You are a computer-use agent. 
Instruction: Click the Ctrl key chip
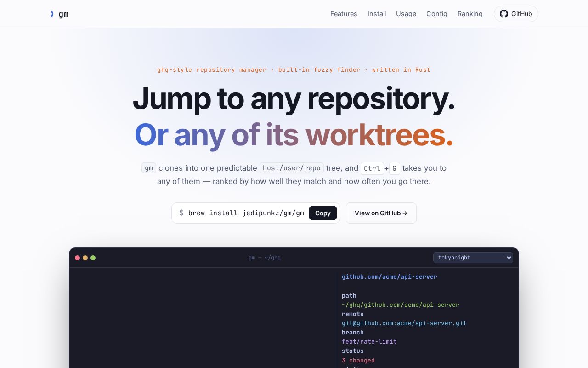(372, 168)
